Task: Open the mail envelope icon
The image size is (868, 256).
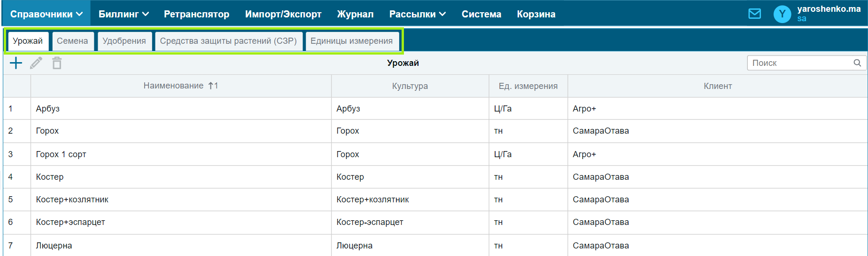Action: (x=754, y=14)
